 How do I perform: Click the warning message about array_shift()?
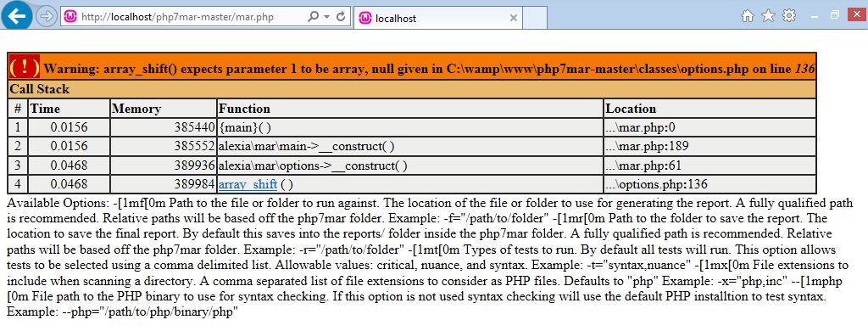point(428,70)
